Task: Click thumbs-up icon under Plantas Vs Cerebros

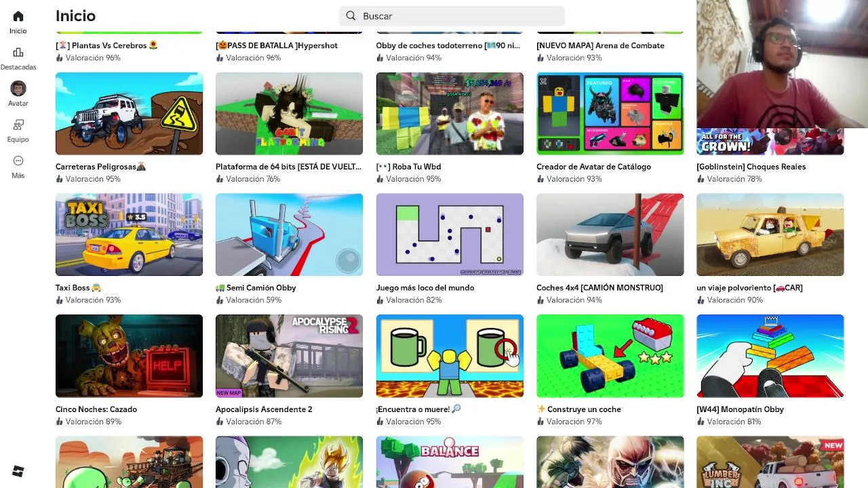Action: [x=60, y=58]
